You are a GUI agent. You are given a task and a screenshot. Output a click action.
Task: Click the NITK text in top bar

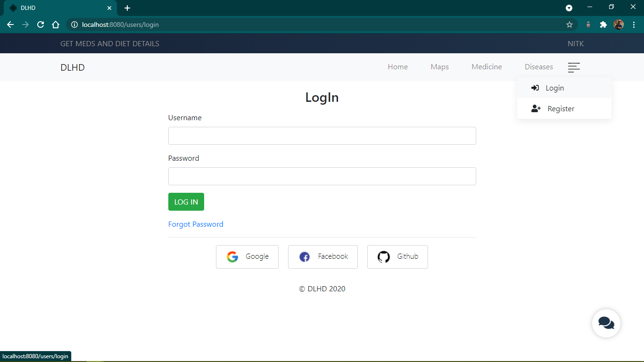point(576,44)
